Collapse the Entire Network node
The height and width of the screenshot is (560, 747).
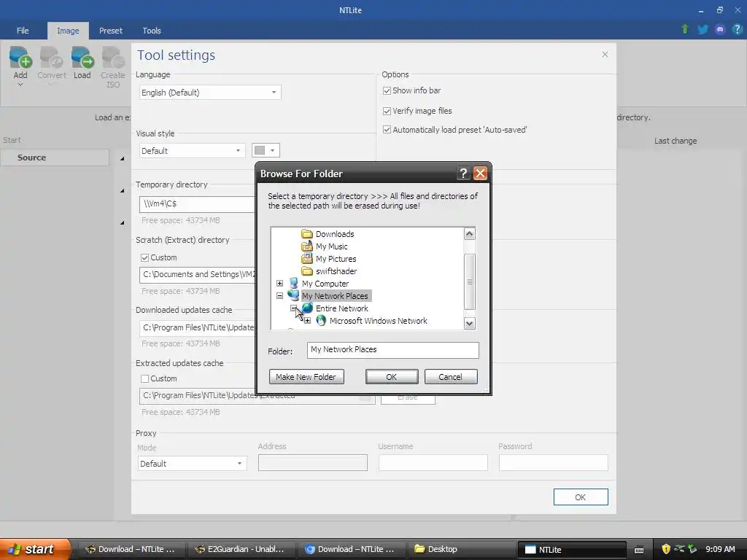click(x=293, y=308)
